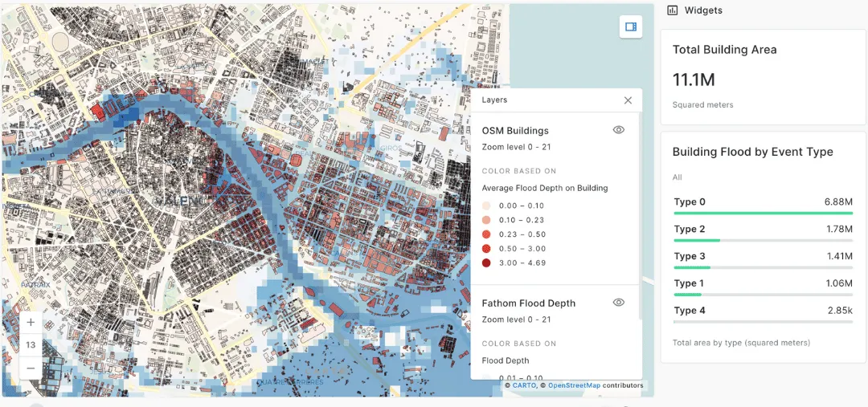
Task: Close the Layers panel
Action: pos(628,100)
